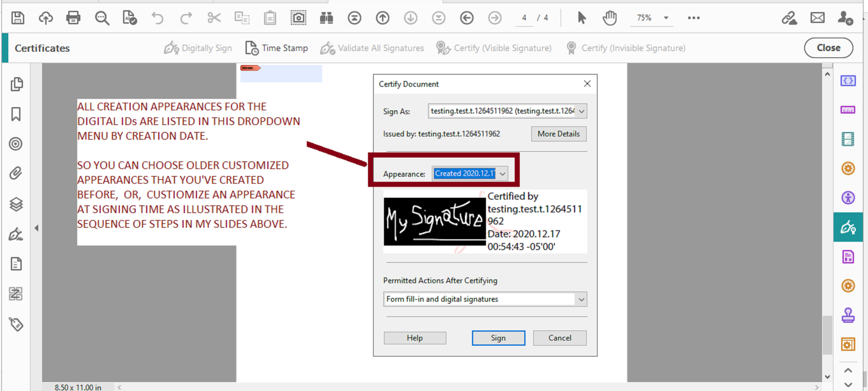868x391 pixels.
Task: Open the Measure tool
Action: 848,109
